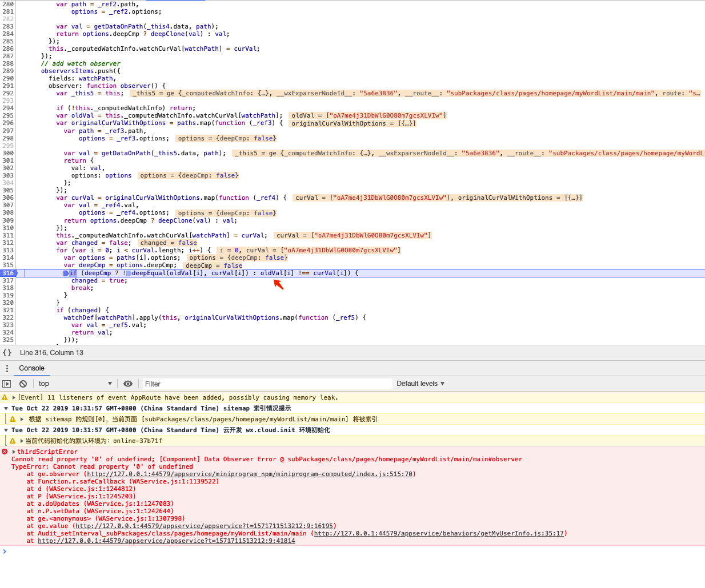Expand the wx.cloud.init log entry

pos(6,430)
